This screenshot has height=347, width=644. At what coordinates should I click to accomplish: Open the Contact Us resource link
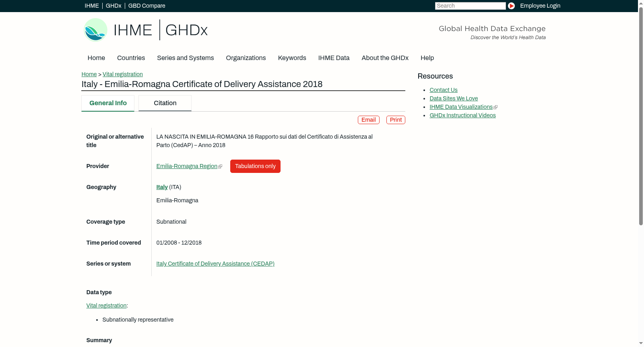(x=444, y=90)
